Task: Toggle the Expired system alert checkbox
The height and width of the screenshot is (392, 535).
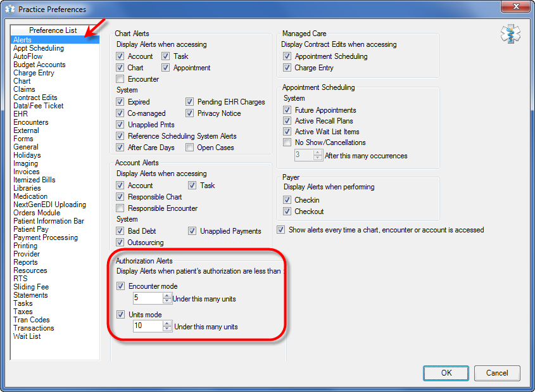Action: coord(120,102)
